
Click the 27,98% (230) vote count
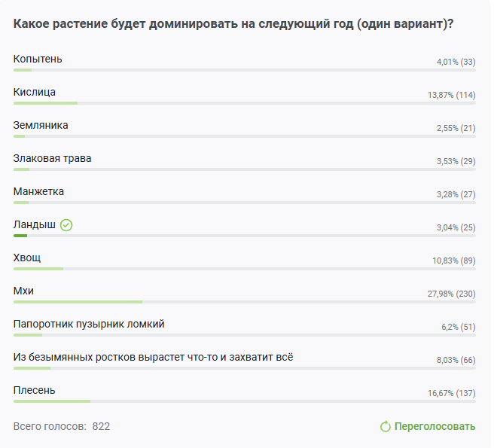point(451,294)
